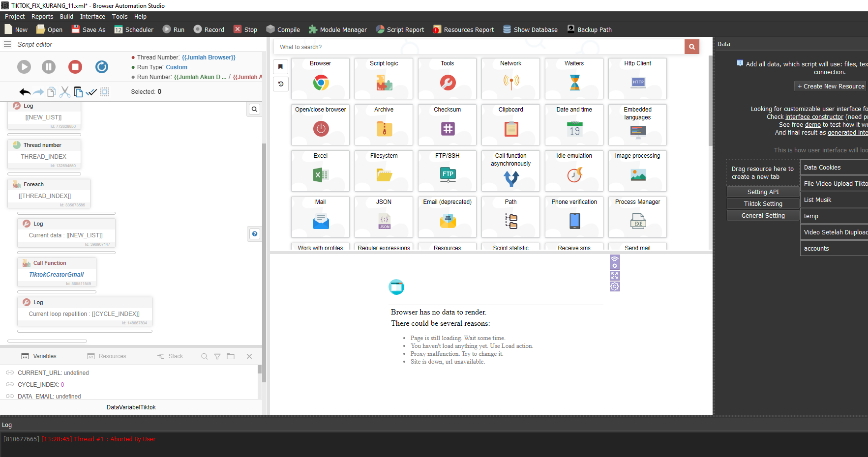Click the red search button
Image resolution: width=868 pixels, height=457 pixels.
(x=691, y=47)
